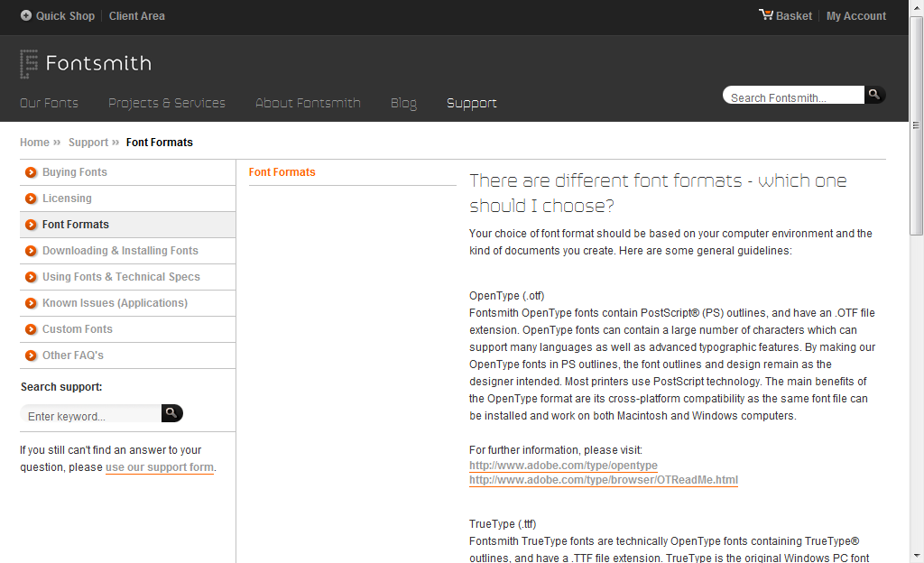Open Known Issues (Applications) section
The height and width of the screenshot is (563, 924).
click(115, 302)
